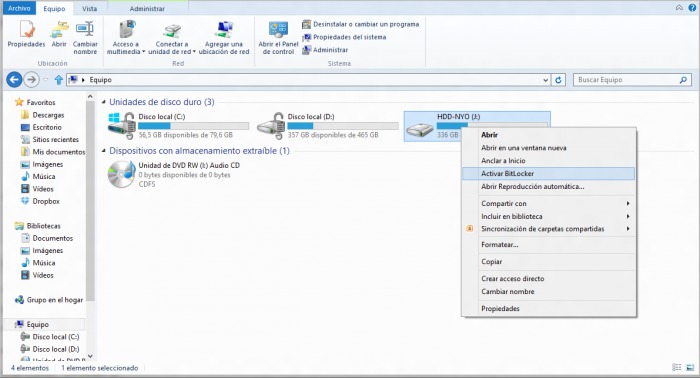Open Disco local (D:) in sidebar tree
700x378 pixels.
tap(50, 349)
